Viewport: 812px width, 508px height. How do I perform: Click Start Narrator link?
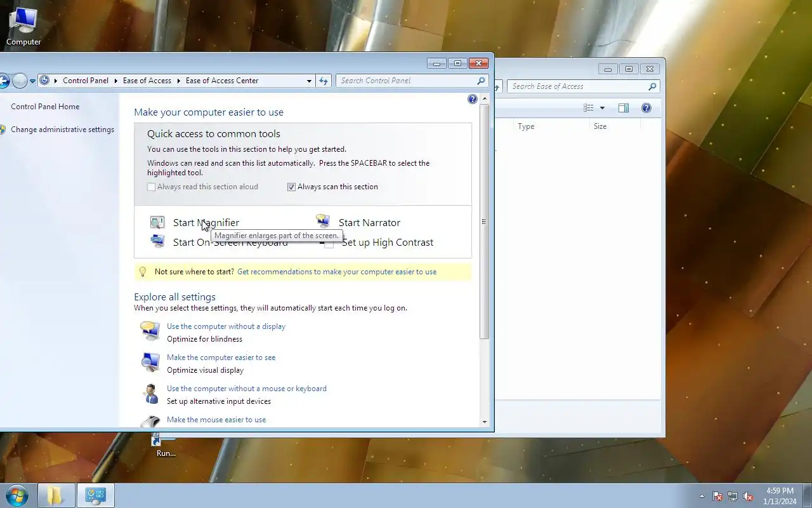[x=369, y=222]
